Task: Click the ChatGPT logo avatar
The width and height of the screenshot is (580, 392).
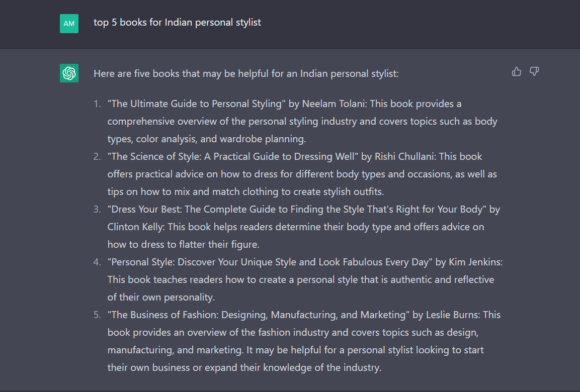Action: tap(69, 73)
